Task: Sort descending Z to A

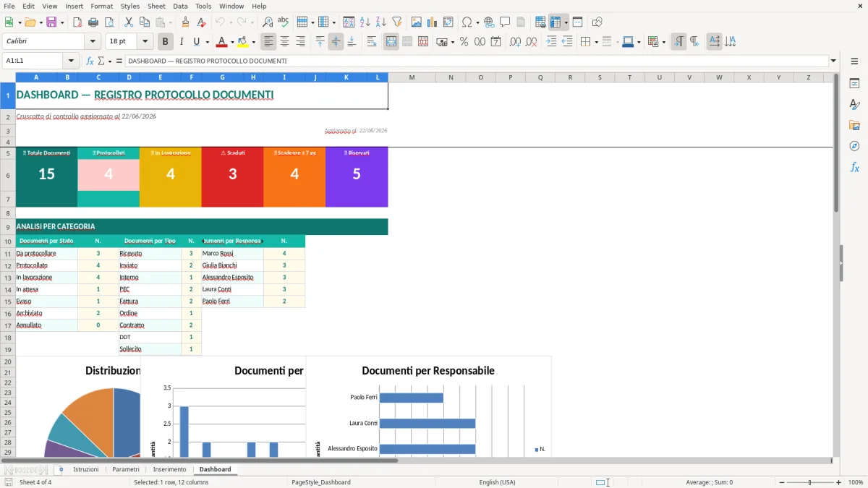Action: 381,22
